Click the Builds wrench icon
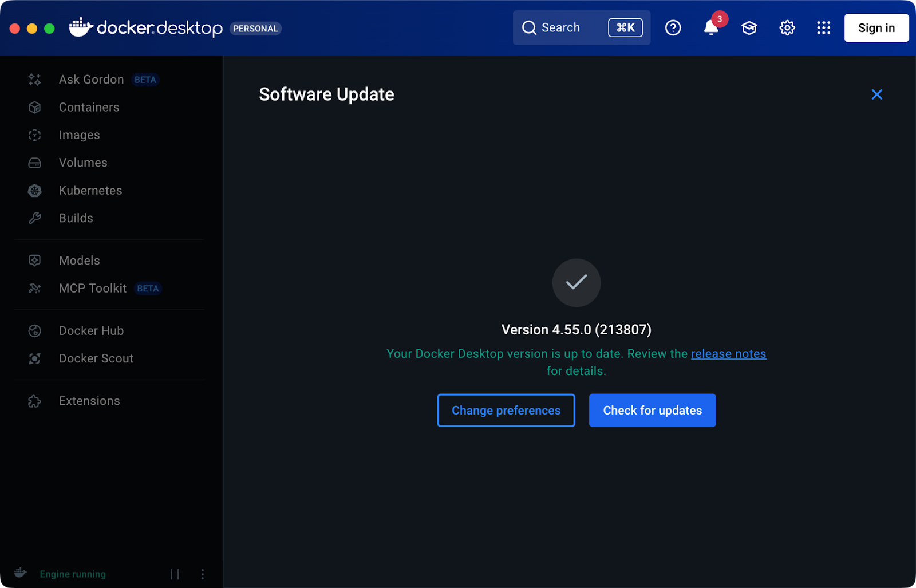The height and width of the screenshot is (588, 916). [x=35, y=218]
